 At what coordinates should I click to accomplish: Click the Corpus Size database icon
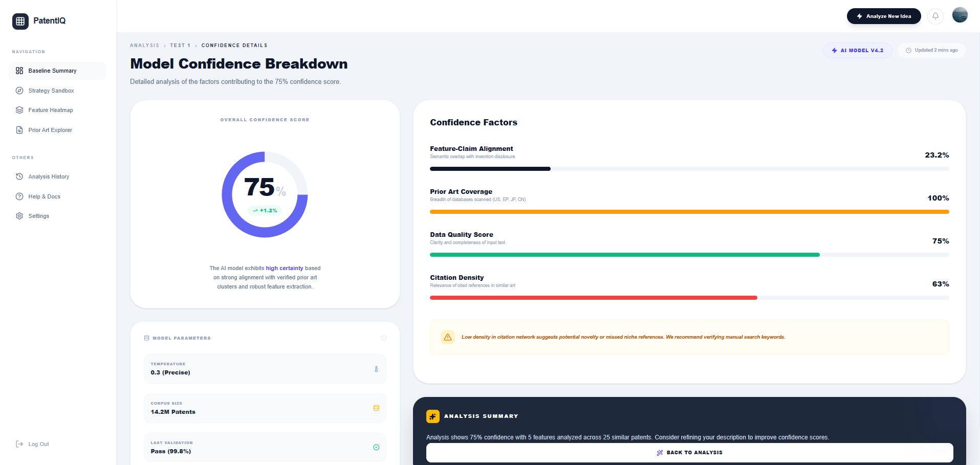[x=376, y=408]
